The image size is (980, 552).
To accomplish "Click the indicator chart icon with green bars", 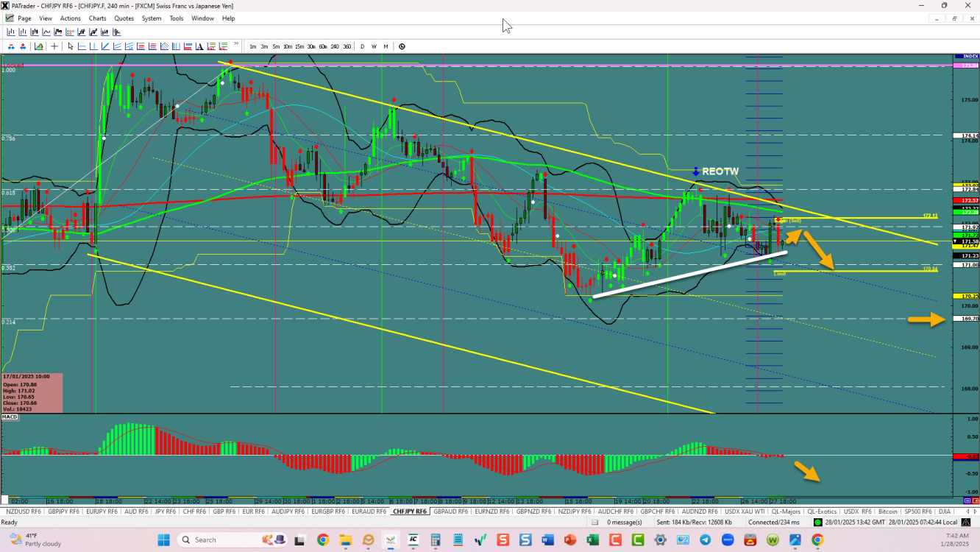I will coord(38,46).
